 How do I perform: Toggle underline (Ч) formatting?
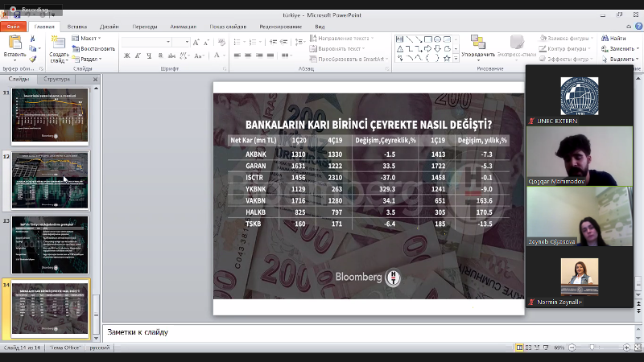149,56
